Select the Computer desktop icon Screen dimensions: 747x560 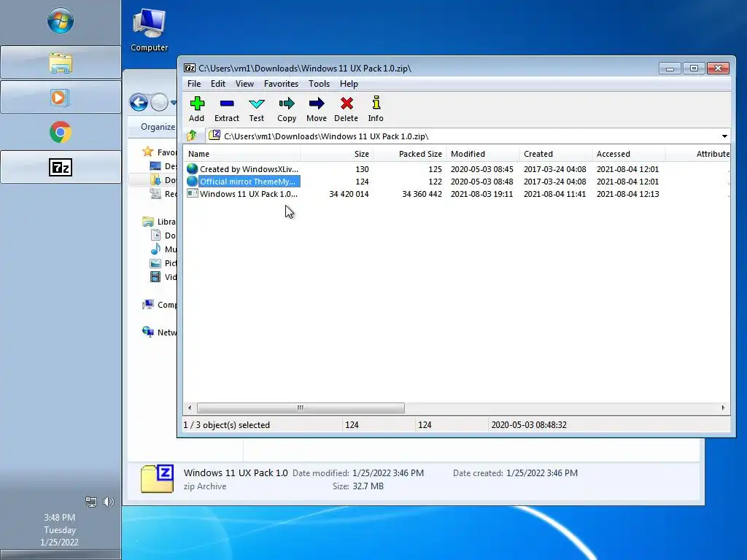[149, 29]
